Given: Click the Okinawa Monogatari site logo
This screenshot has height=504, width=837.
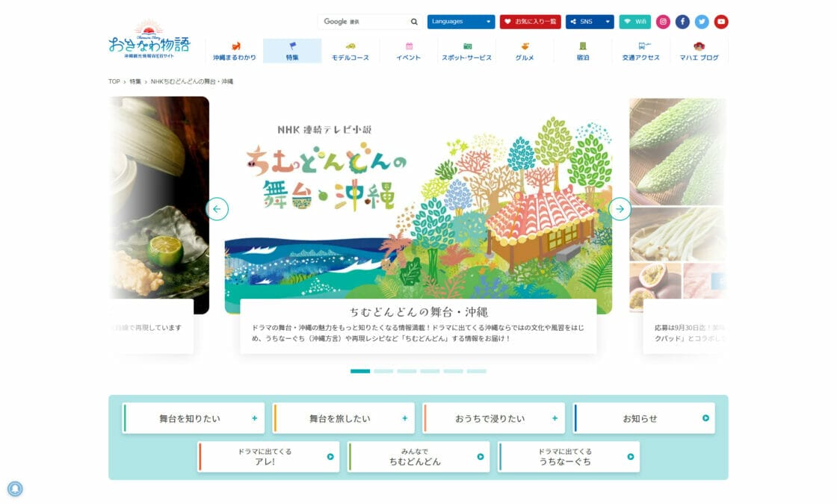Looking at the screenshot, I should 149,40.
